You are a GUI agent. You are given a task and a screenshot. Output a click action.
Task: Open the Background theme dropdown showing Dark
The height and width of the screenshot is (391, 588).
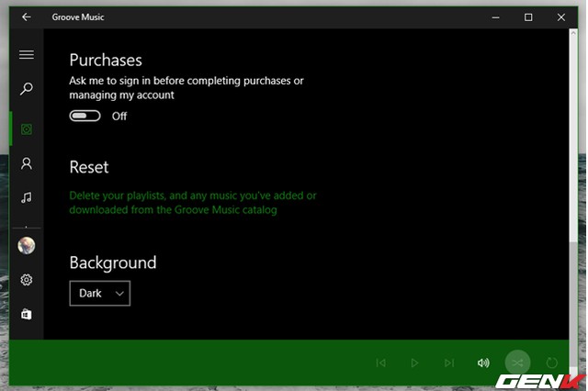[x=100, y=294]
